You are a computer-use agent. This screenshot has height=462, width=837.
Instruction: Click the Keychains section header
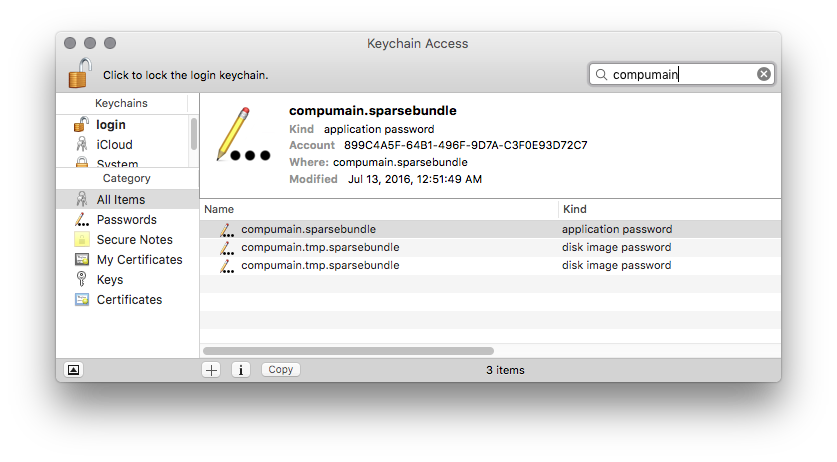tap(122, 103)
